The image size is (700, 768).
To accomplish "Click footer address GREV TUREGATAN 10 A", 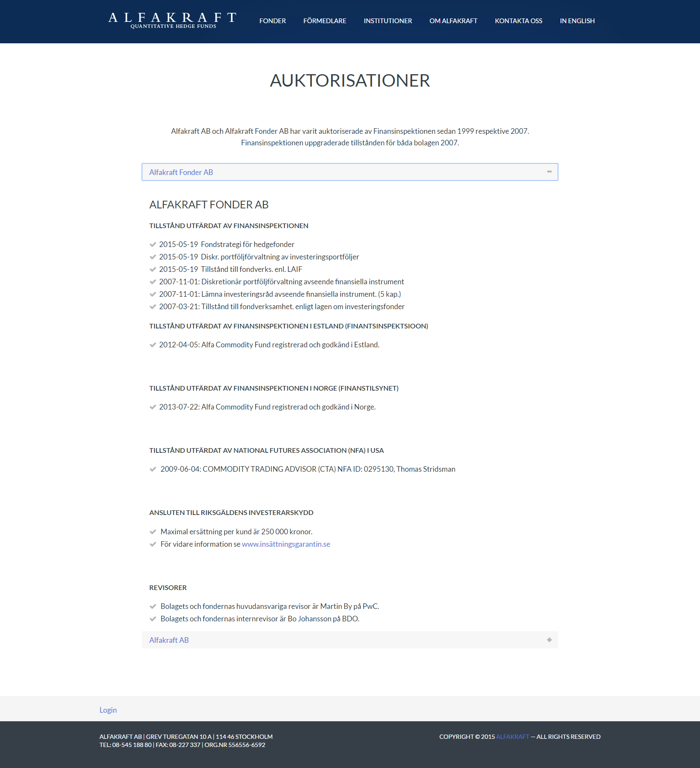I will [x=179, y=737].
